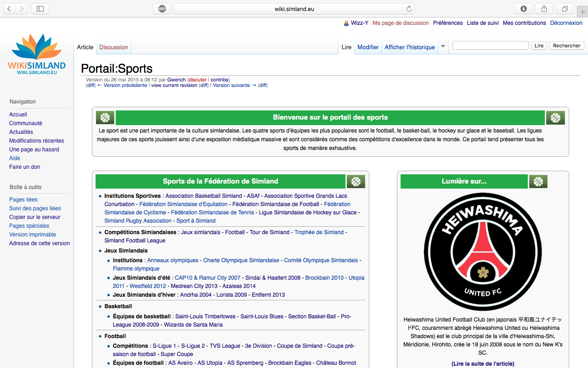Focus the wiki search input field

(x=490, y=46)
